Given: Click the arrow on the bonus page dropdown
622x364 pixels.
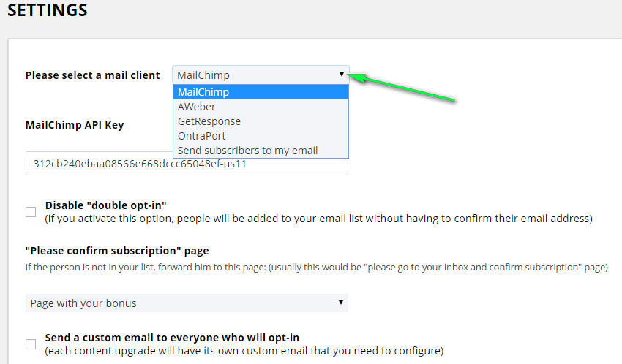Looking at the screenshot, I should 340,303.
